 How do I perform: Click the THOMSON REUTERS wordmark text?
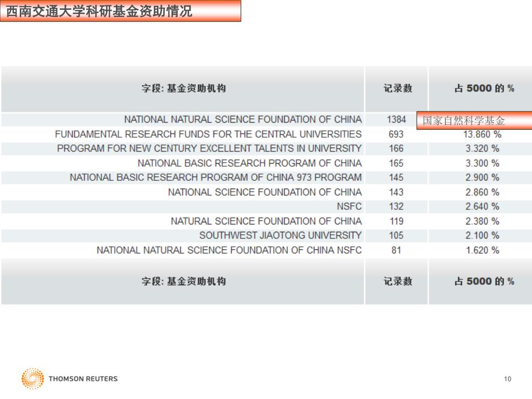[83, 379]
